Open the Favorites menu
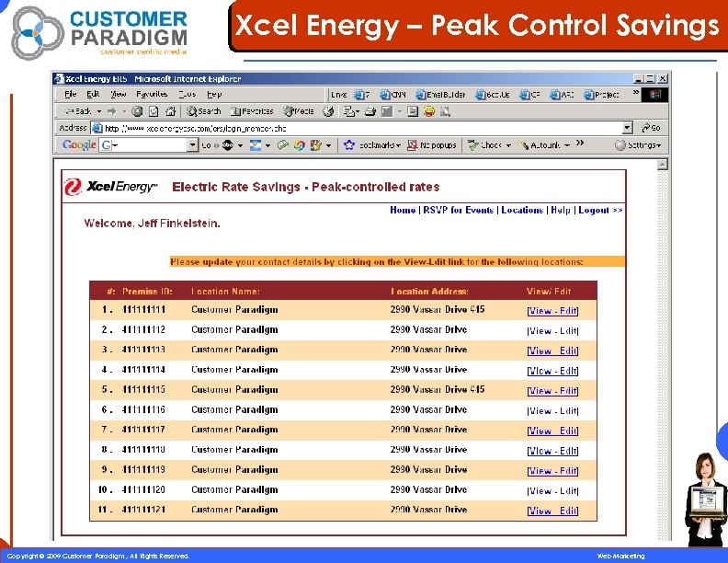Image resolution: width=728 pixels, height=563 pixels. point(152,95)
